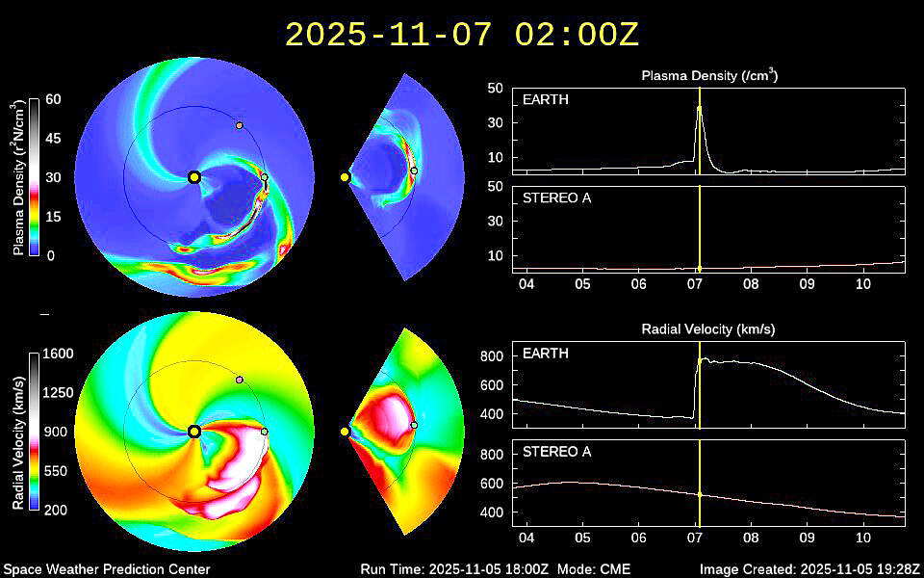Click the Image Created timestamp in the footer
Image resolution: width=924 pixels, height=578 pixels.
pos(809,569)
